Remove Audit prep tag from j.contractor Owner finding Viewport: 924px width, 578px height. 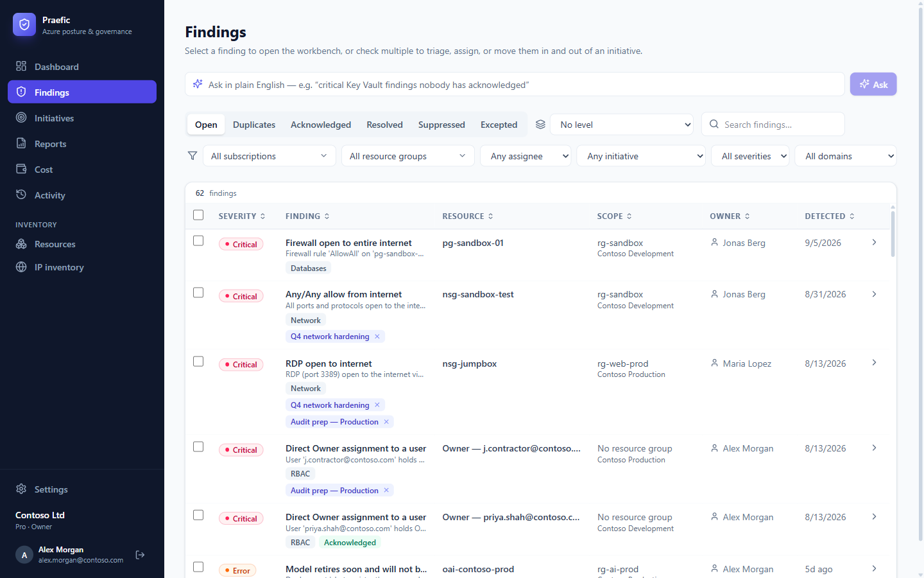tap(386, 491)
